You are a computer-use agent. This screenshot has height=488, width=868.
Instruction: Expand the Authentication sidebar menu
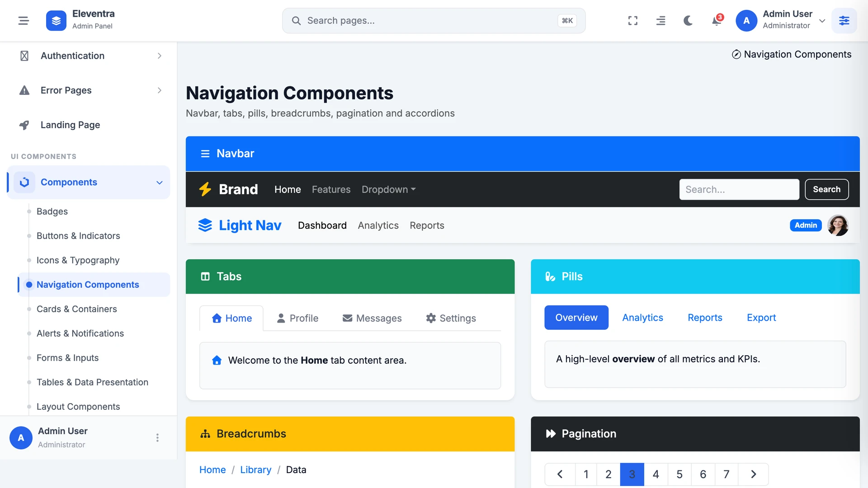click(x=89, y=56)
